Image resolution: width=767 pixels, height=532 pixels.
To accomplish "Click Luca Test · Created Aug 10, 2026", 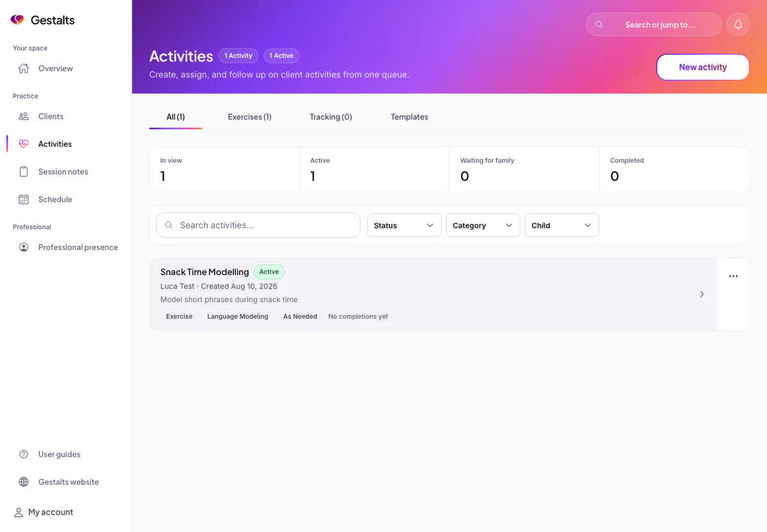I will (x=219, y=286).
